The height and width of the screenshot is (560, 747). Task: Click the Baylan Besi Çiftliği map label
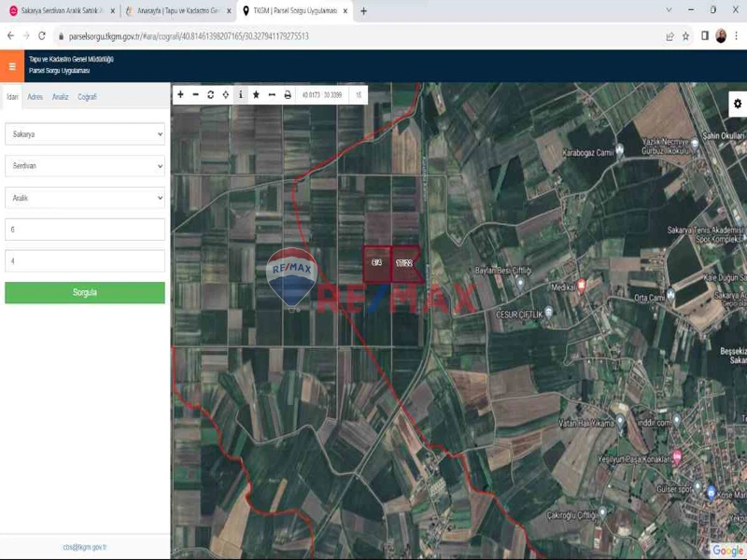[x=503, y=271]
